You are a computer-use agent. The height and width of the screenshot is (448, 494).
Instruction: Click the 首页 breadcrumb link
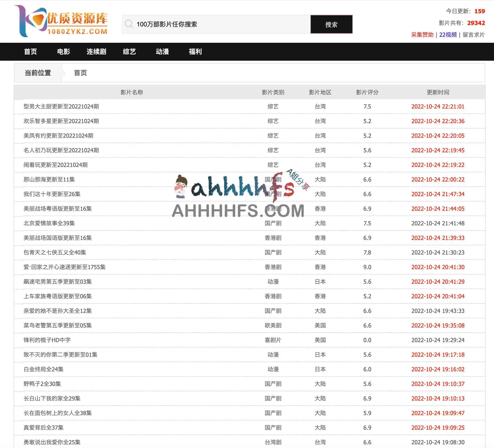(81, 73)
